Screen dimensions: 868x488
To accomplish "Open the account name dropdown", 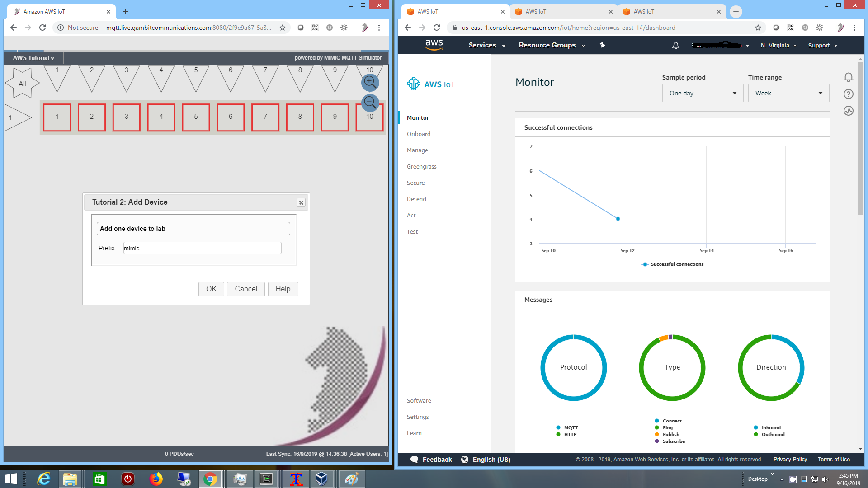I will (721, 45).
